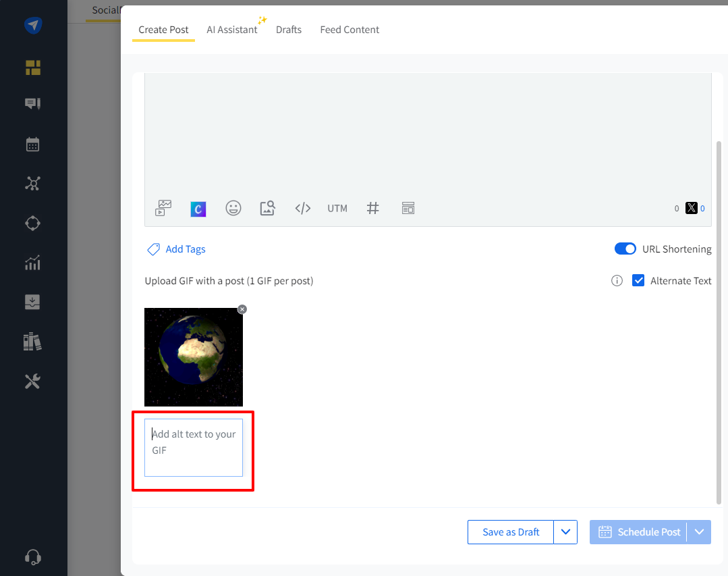Click the Save as Draft button

pos(511,532)
